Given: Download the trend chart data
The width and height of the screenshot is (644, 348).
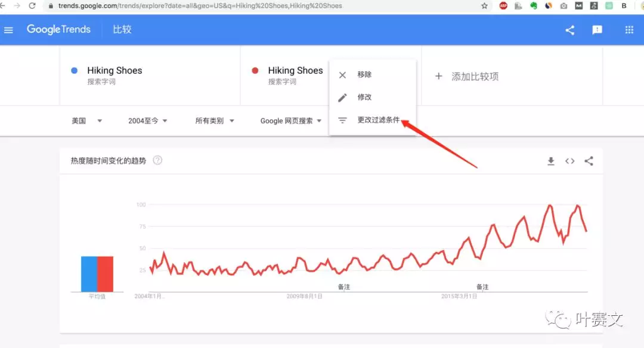Looking at the screenshot, I should [x=550, y=160].
